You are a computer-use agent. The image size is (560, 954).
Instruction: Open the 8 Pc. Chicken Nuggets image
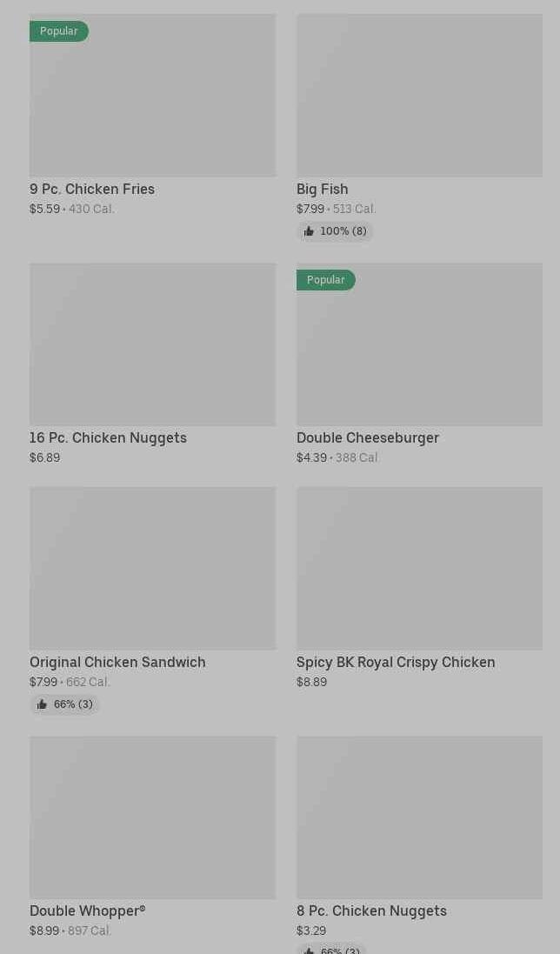419,817
